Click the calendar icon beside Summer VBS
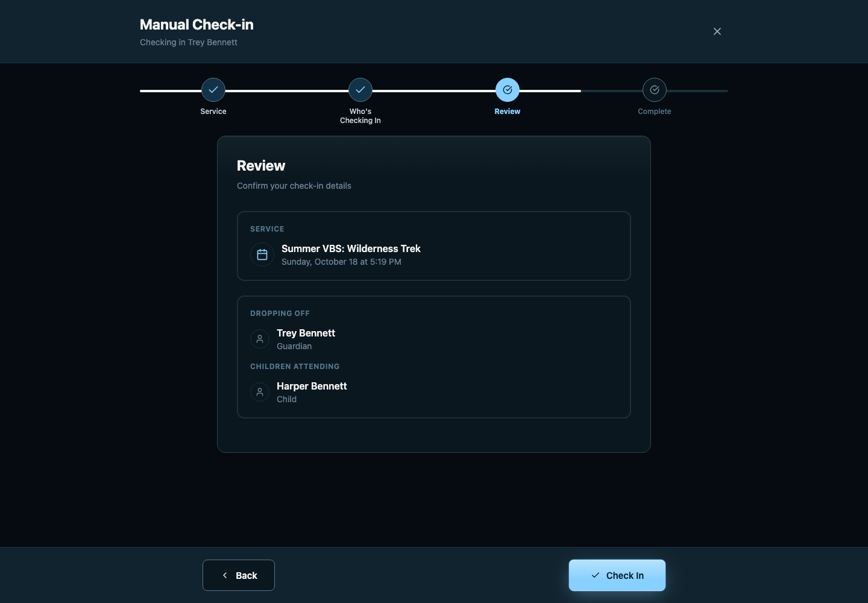 [x=262, y=254]
